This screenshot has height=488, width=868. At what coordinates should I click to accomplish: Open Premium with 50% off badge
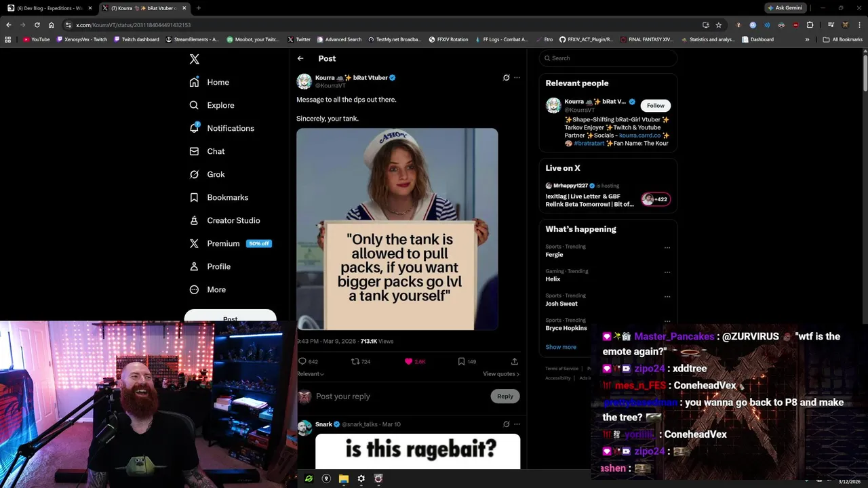[x=231, y=243]
